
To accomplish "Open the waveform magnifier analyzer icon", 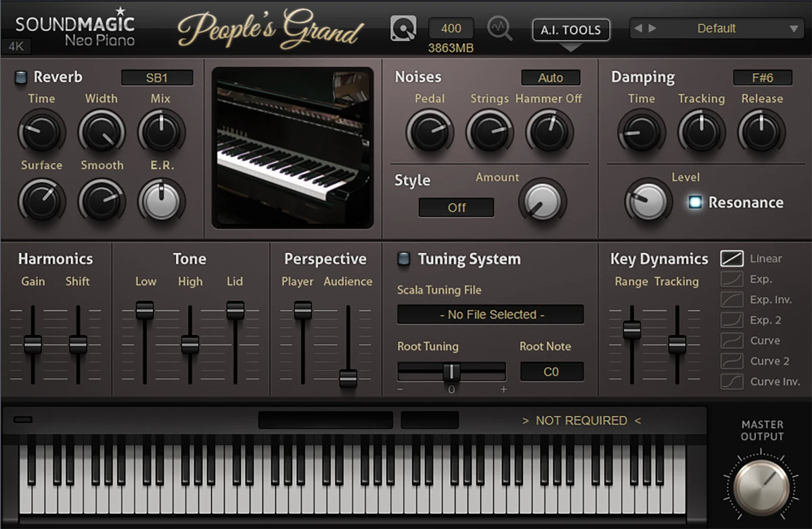I will 499,28.
